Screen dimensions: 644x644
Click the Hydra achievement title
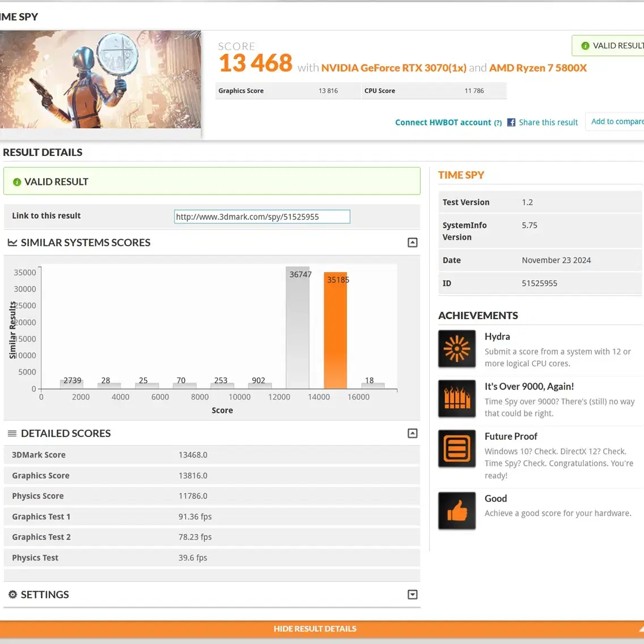tap(497, 337)
